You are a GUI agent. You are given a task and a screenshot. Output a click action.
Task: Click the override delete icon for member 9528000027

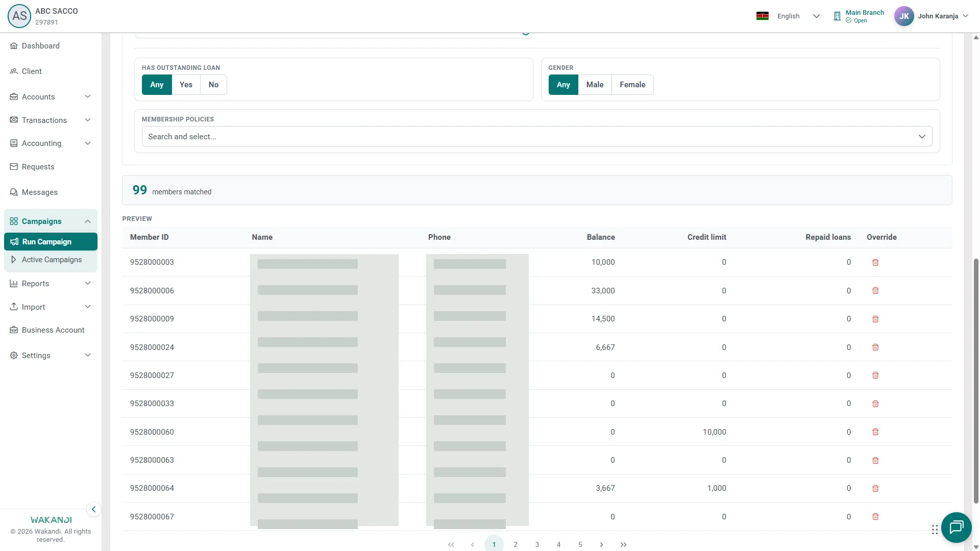875,375
